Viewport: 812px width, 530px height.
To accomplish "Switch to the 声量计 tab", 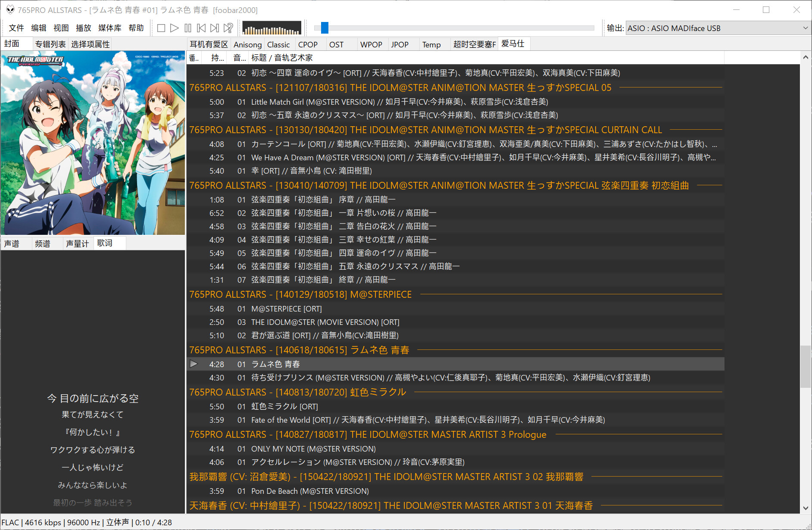I will pos(78,243).
